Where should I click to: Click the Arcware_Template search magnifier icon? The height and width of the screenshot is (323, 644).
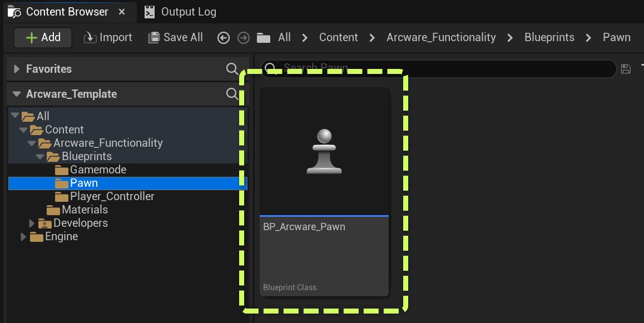click(232, 94)
